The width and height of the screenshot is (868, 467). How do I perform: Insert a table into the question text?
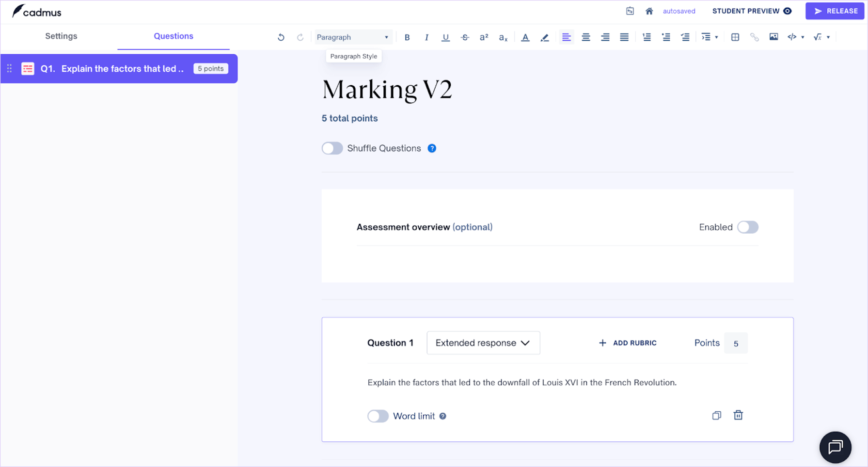tap(735, 37)
